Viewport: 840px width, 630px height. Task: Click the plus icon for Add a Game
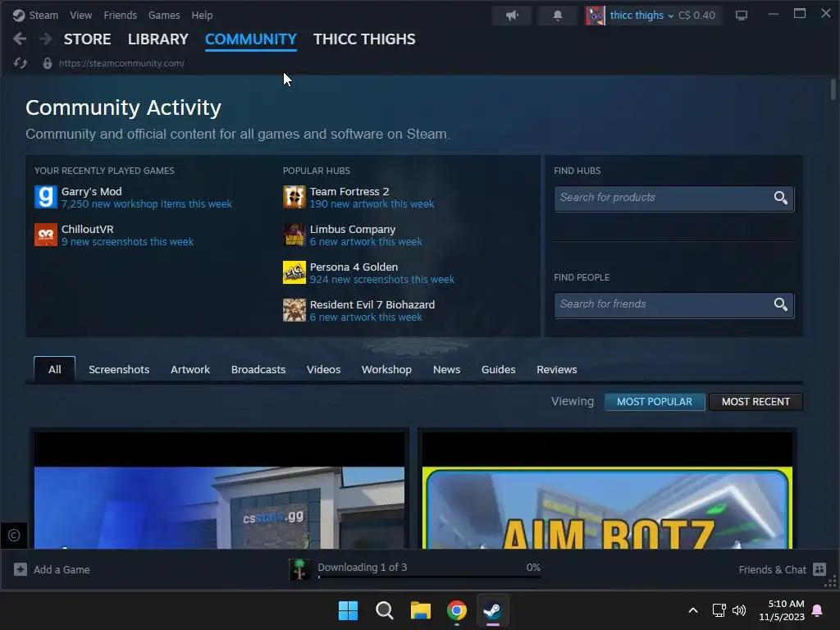[21, 569]
